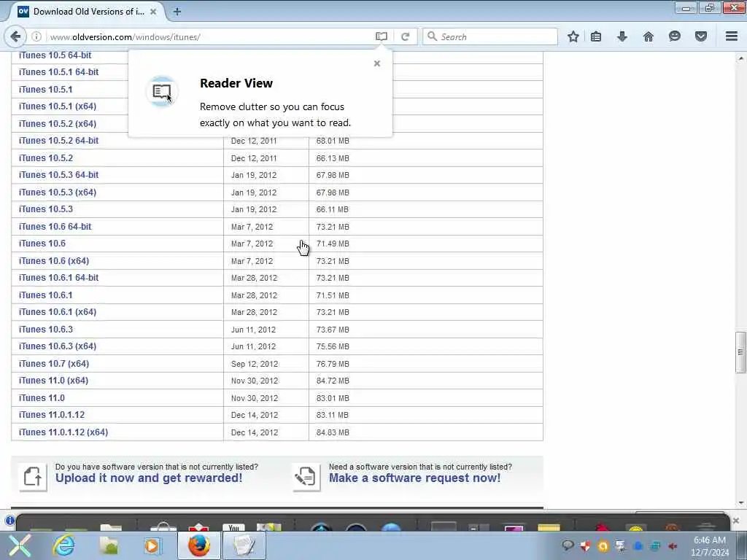Close the dock overlay with its X

tap(736, 521)
